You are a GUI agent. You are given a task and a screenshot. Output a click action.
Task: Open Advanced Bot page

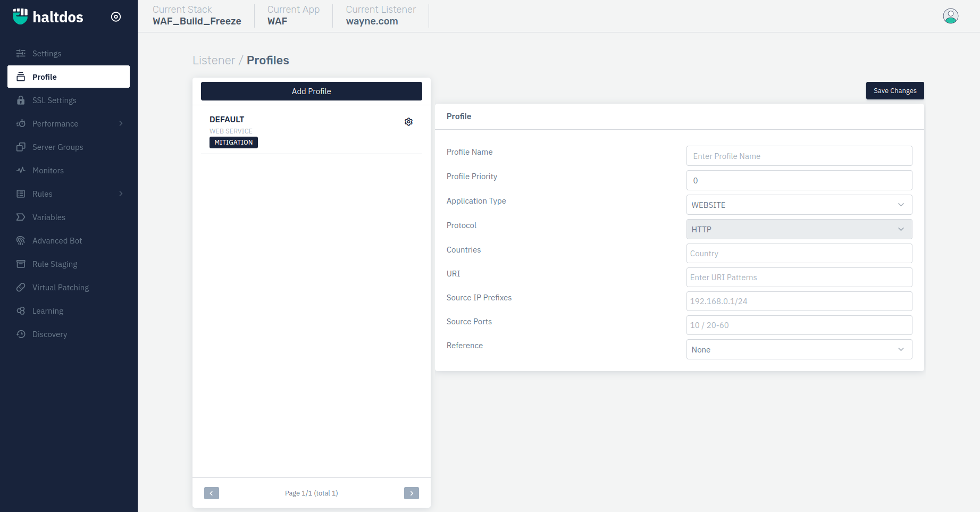pyautogui.click(x=69, y=240)
